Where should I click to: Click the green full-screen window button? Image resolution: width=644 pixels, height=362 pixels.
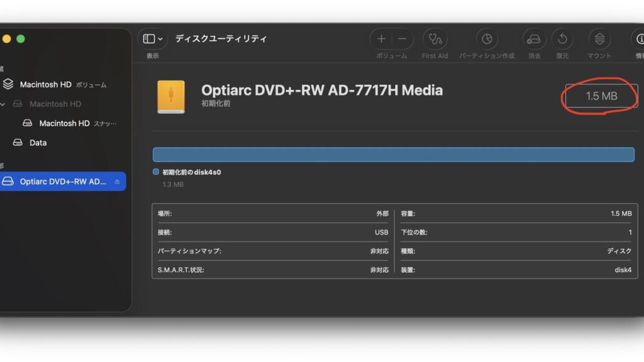(21, 39)
